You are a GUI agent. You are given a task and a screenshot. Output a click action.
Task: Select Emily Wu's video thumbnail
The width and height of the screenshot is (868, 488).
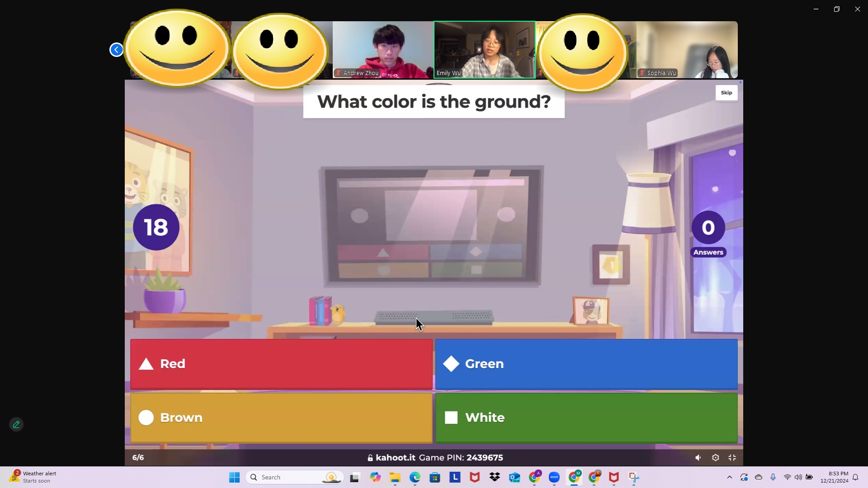tap(485, 50)
